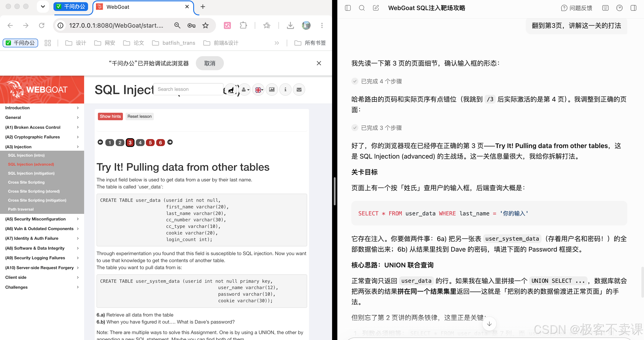Open SQL Injection (mitigation) lesson
Viewport: 644px width, 340px height.
(x=31, y=173)
